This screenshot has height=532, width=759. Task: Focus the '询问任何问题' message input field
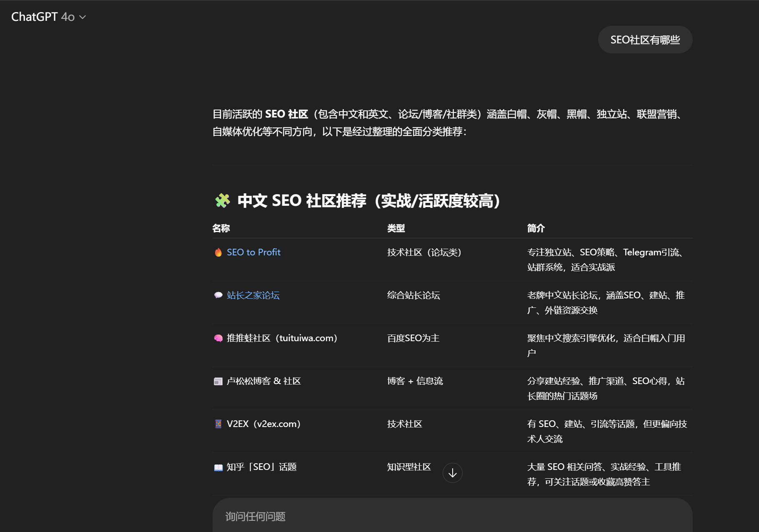453,517
